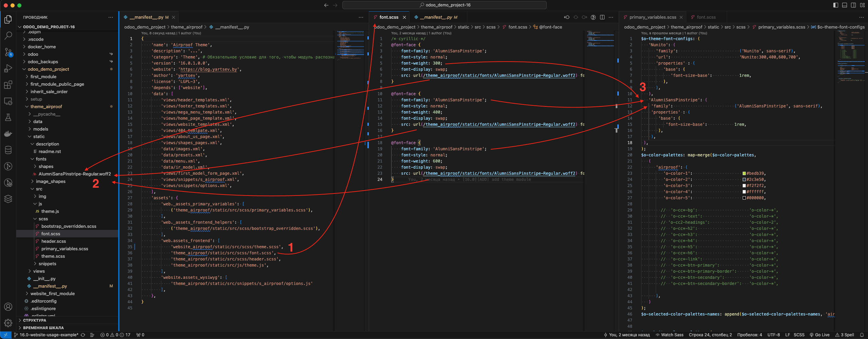Open the Testing flask view
Screen dimensions: 868x339
click(8, 117)
